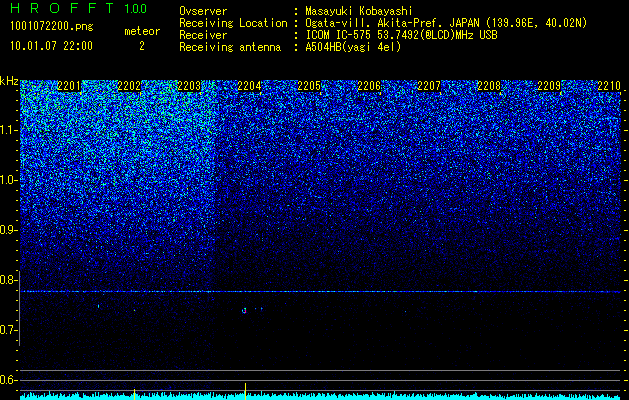
Task: Click the meteor count label
Action: click(142, 31)
